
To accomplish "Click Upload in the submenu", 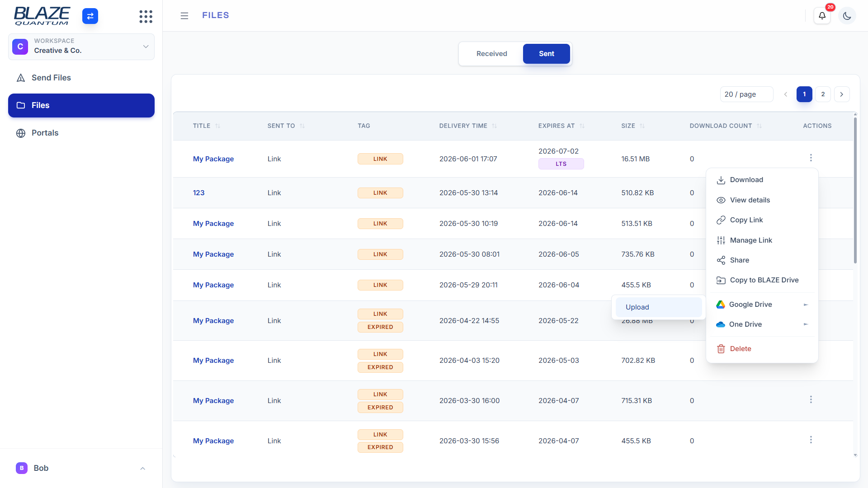I will [x=659, y=307].
